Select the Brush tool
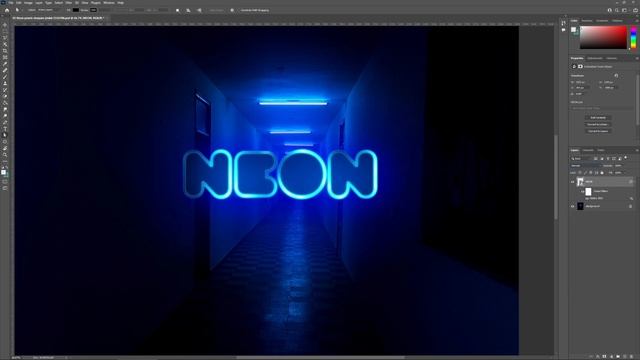 (5, 77)
